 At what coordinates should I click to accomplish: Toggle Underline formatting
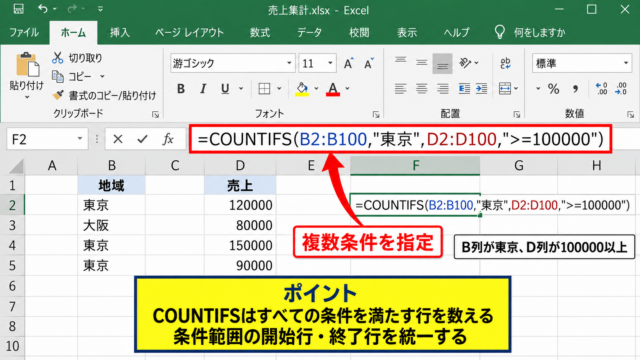[x=224, y=89]
